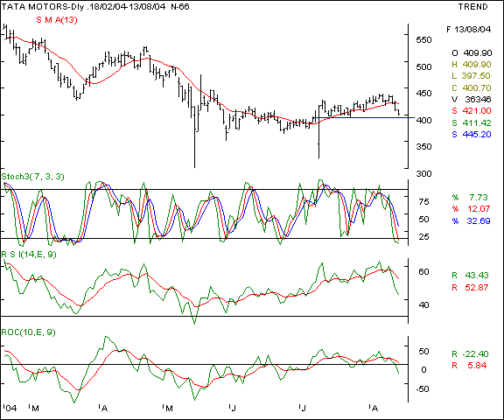Click the blue horizontal support line at 400
This screenshot has height=420, width=504.
pyautogui.click(x=363, y=117)
